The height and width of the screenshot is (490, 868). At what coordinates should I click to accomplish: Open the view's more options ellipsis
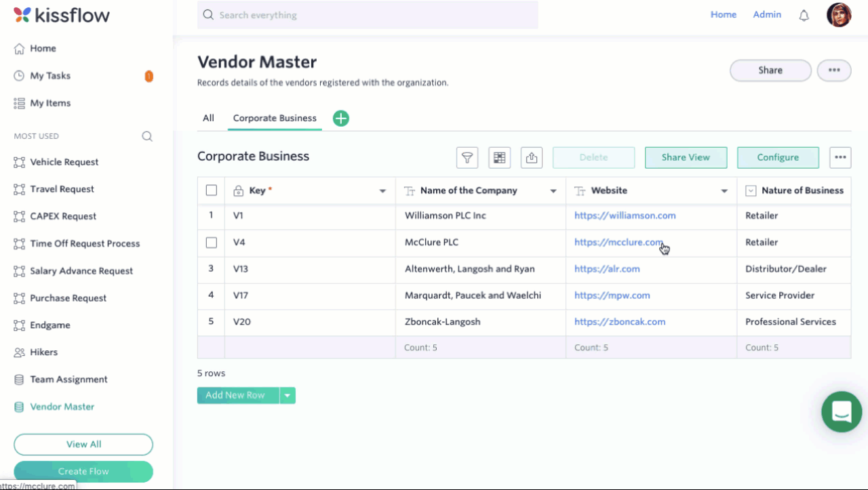[x=840, y=157]
